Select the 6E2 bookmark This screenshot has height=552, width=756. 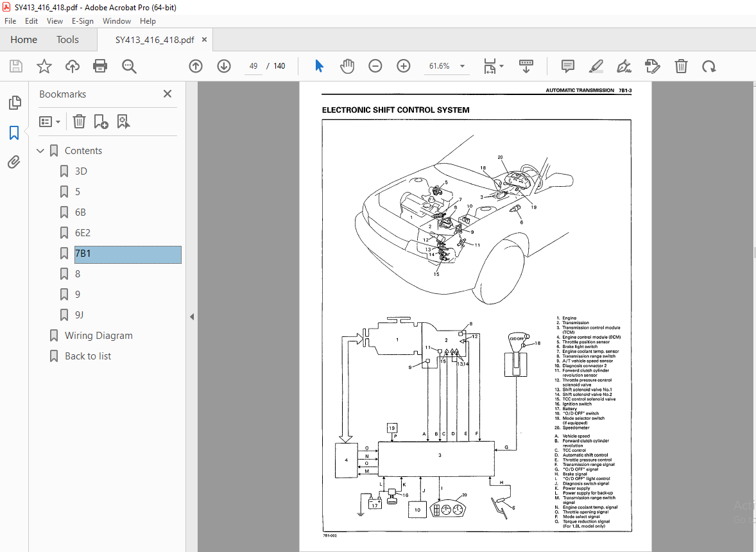pos(82,233)
